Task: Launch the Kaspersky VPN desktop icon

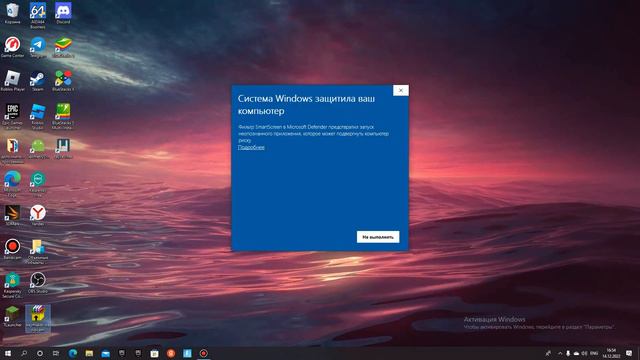Action: pyautogui.click(x=38, y=184)
